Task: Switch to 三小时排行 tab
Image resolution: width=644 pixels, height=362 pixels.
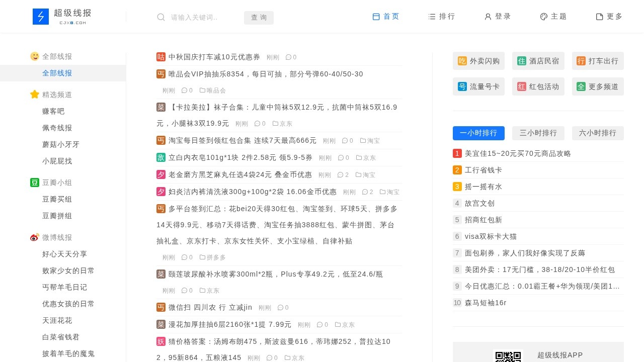Action: [x=538, y=133]
